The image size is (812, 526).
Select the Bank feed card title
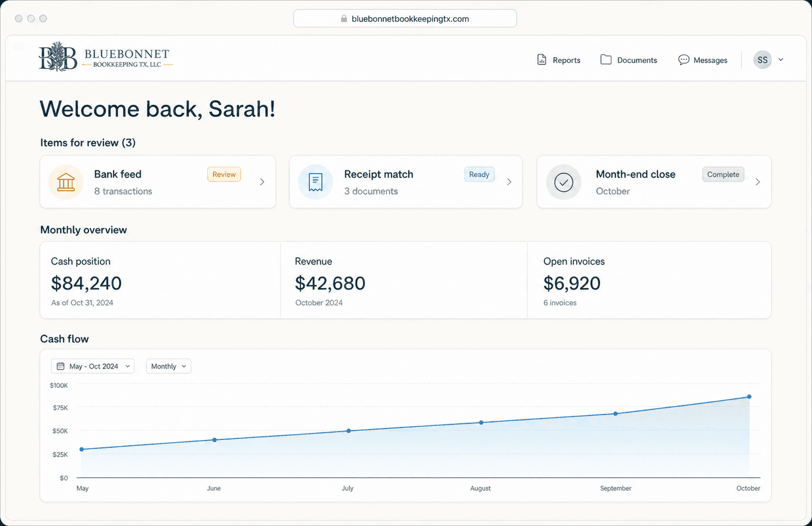(x=118, y=174)
